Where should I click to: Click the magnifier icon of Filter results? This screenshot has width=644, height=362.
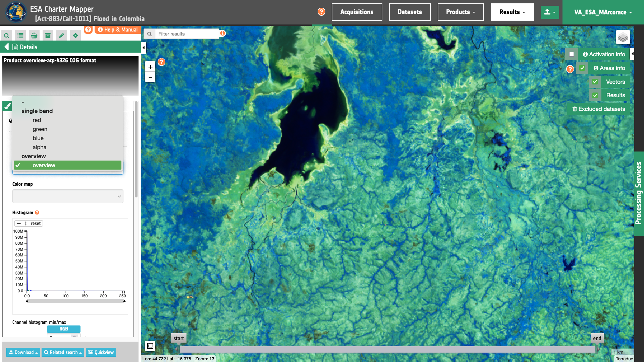(150, 34)
